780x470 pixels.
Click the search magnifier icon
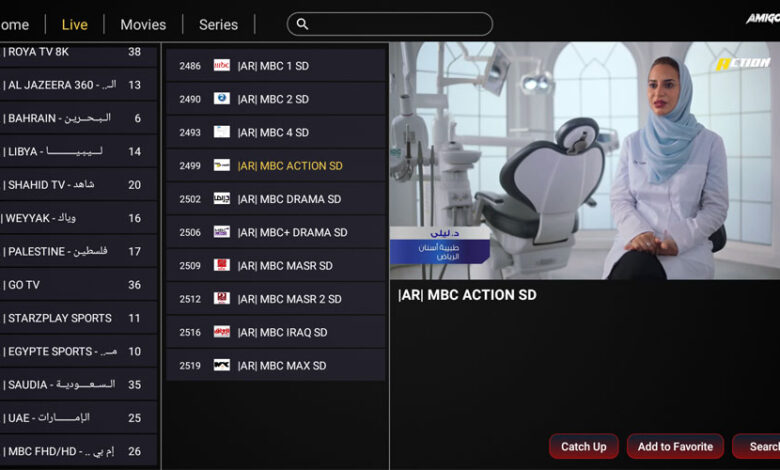point(302,24)
